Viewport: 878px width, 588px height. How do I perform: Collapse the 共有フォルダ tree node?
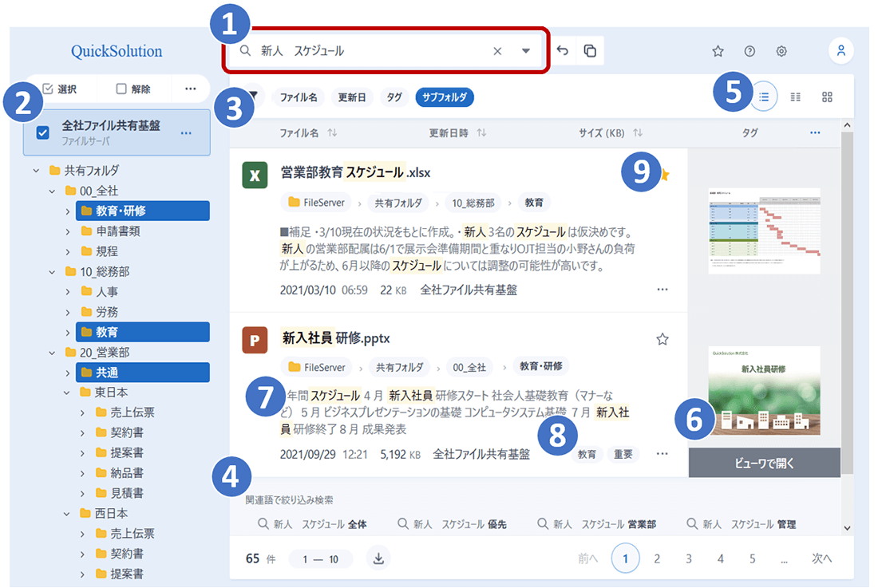pos(37,171)
